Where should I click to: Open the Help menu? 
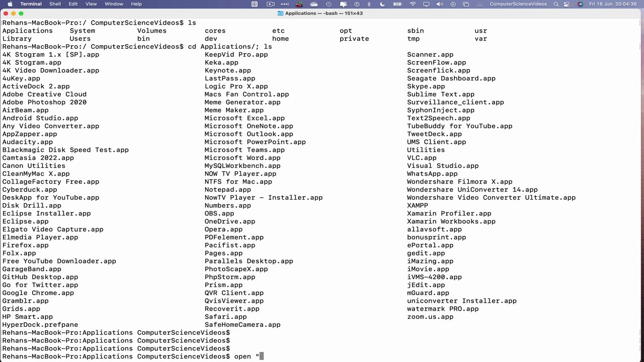[136, 4]
